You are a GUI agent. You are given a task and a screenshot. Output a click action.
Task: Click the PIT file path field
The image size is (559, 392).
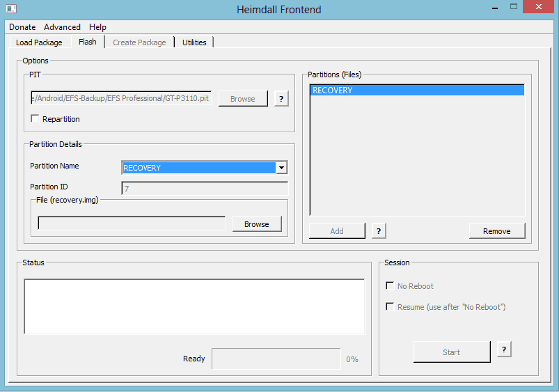[x=121, y=98]
